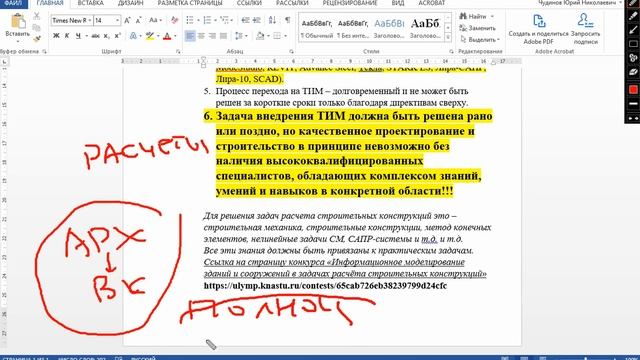640x360 pixels.
Task: Decrease paragraph indent
Action: (245, 20)
